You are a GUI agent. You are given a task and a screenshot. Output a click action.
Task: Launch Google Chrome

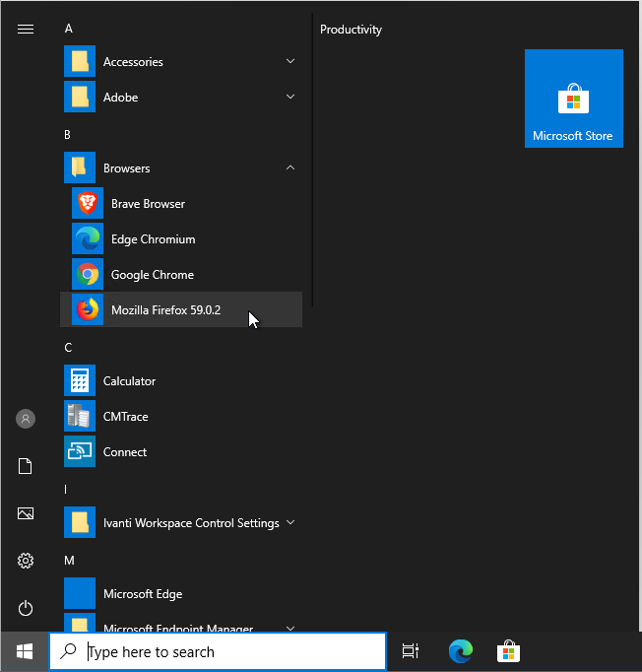point(181,274)
